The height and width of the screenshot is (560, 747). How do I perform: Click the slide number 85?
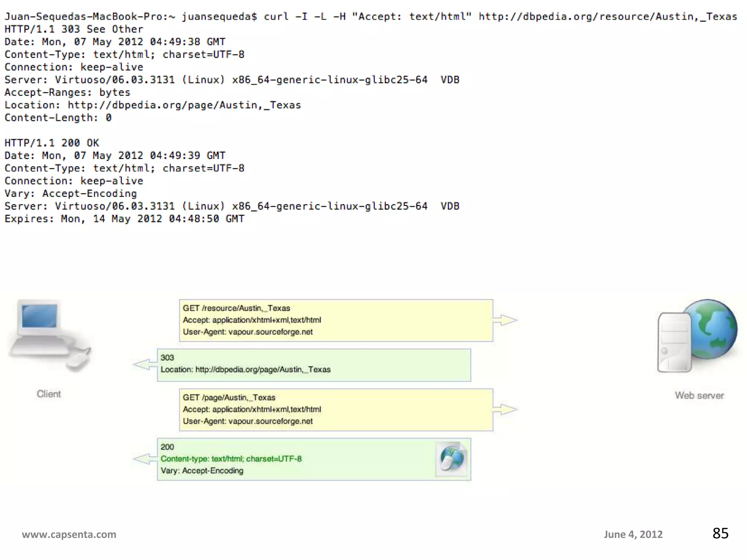[x=720, y=533]
